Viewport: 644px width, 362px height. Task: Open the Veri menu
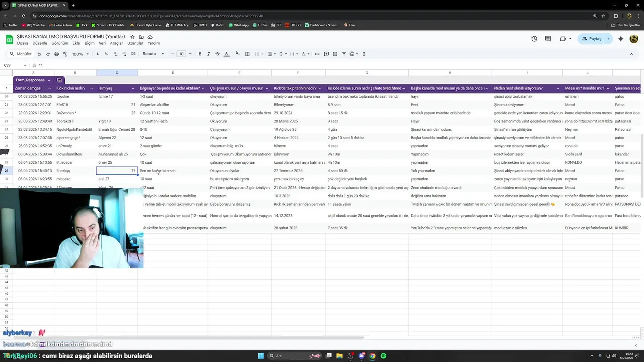[102, 43]
